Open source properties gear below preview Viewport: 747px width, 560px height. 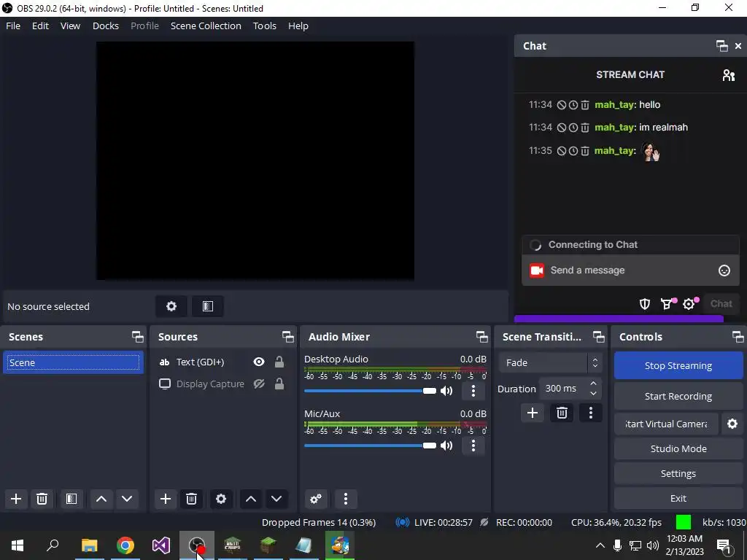171,306
